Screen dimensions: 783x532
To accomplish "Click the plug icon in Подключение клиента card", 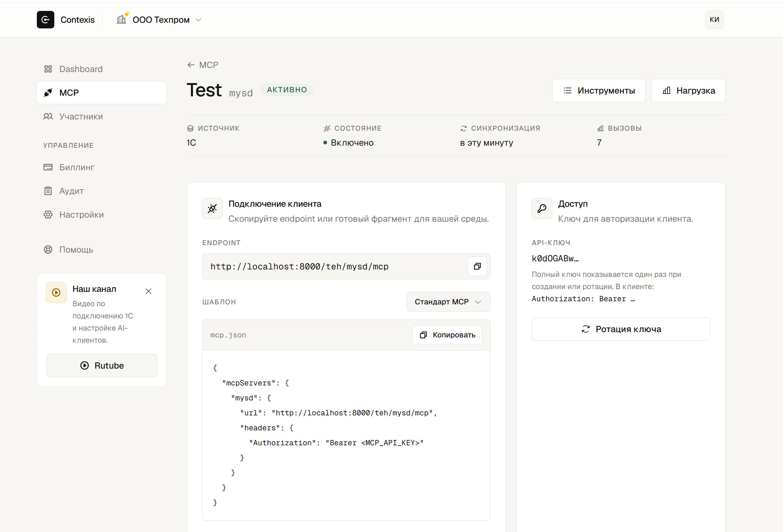I will click(212, 209).
